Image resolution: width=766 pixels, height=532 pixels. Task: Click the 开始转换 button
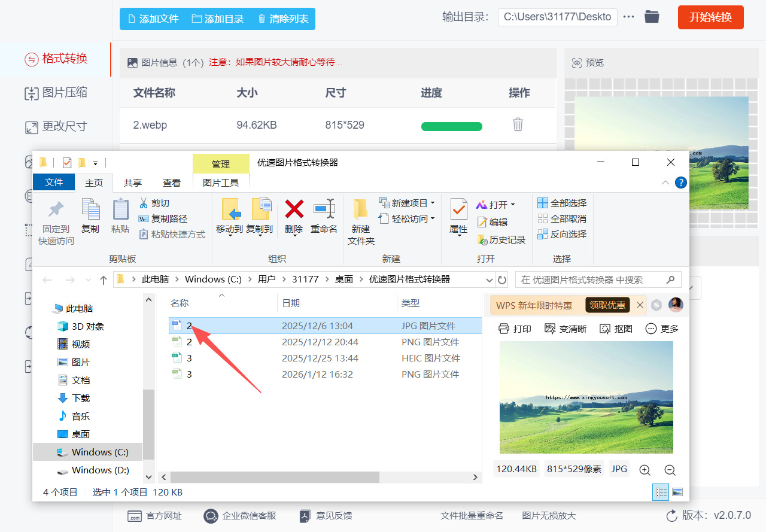[x=710, y=17]
